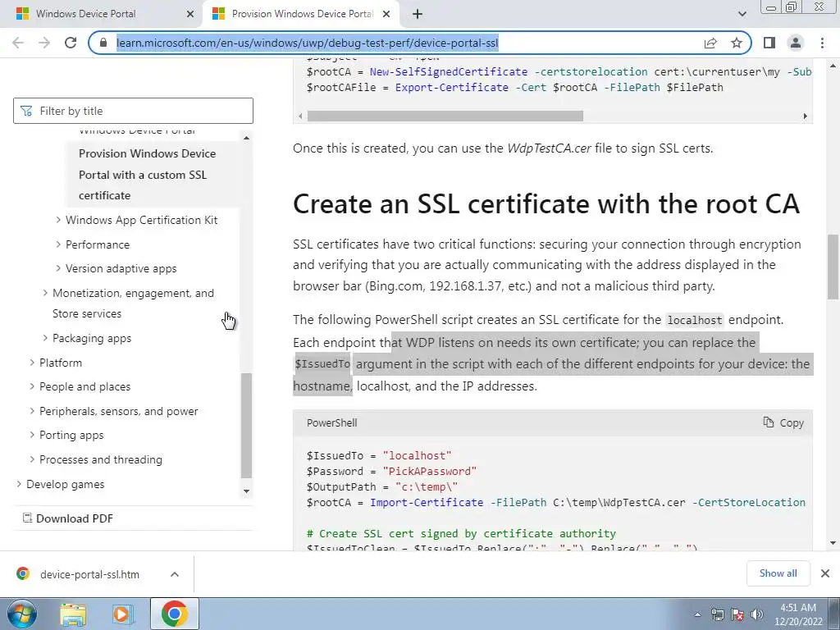The width and height of the screenshot is (840, 630).
Task: Reload the current page
Action: (x=71, y=43)
